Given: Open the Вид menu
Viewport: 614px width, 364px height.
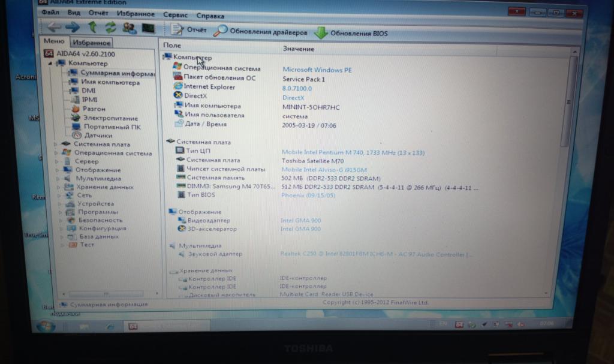Looking at the screenshot, I should [x=74, y=13].
